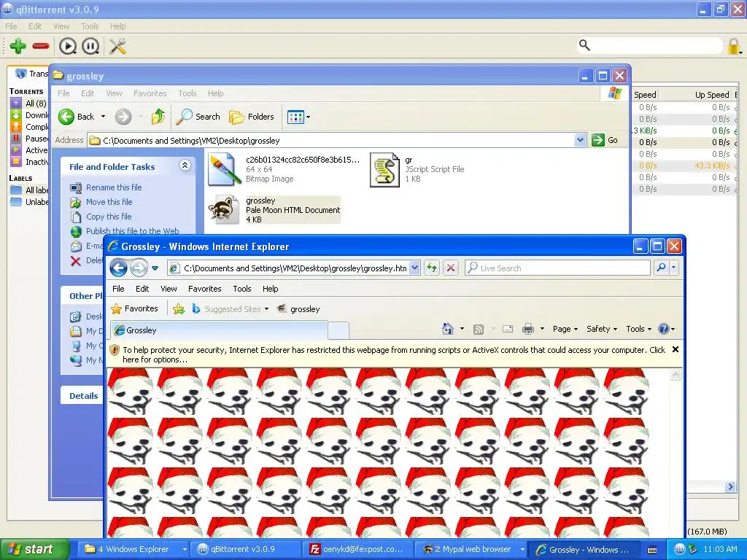Click the IE search magnifier button

(661, 268)
